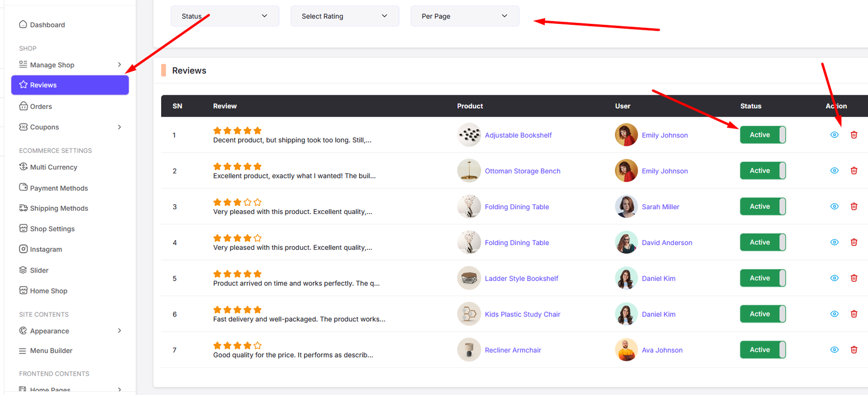Click the Instagram icon in sidebar
The image size is (868, 395).
[23, 249]
